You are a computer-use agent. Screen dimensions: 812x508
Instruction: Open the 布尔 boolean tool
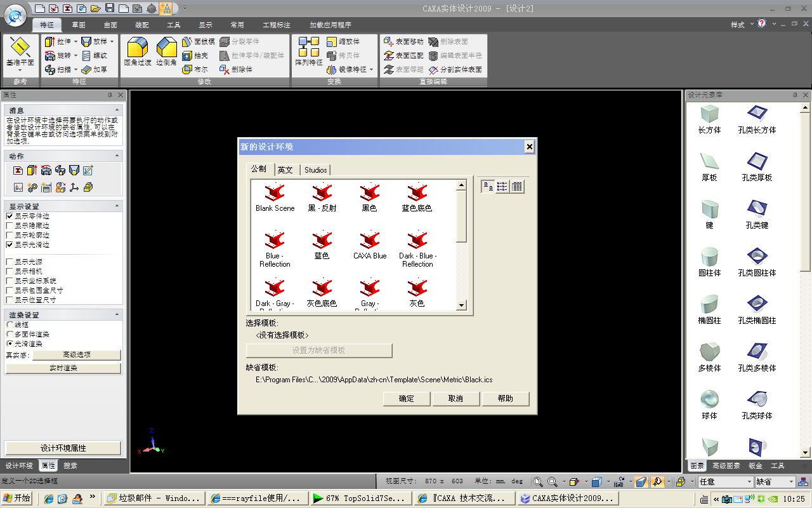[x=195, y=69]
